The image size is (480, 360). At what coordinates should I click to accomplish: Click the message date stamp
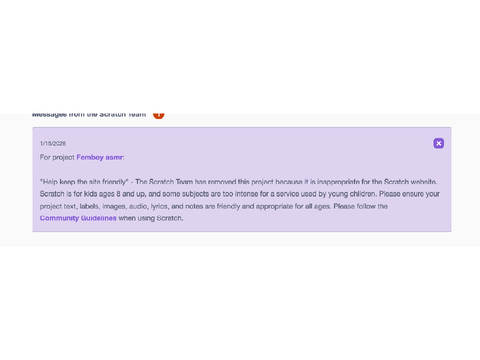point(53,143)
